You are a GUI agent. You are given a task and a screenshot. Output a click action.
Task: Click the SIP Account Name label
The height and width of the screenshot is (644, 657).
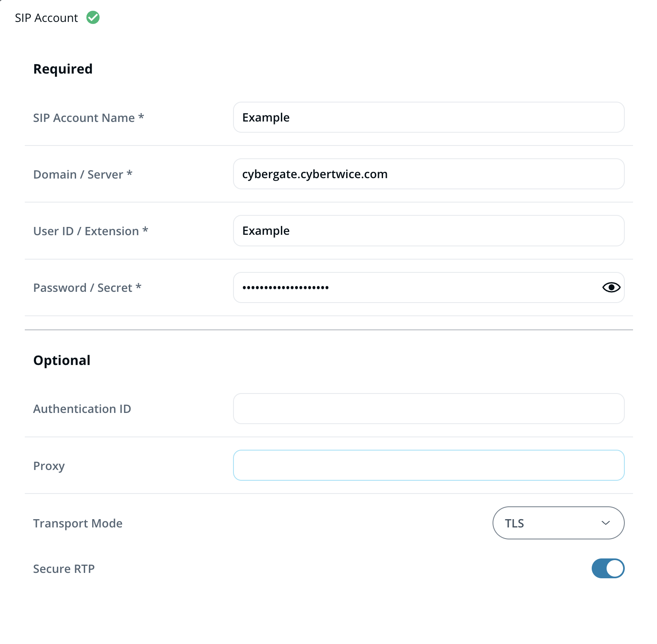click(88, 118)
